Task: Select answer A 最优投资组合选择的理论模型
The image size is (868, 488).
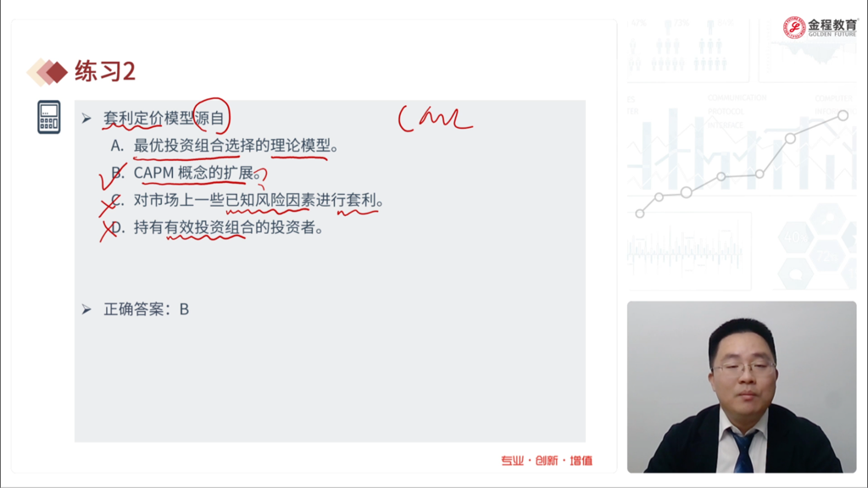Action: point(224,146)
